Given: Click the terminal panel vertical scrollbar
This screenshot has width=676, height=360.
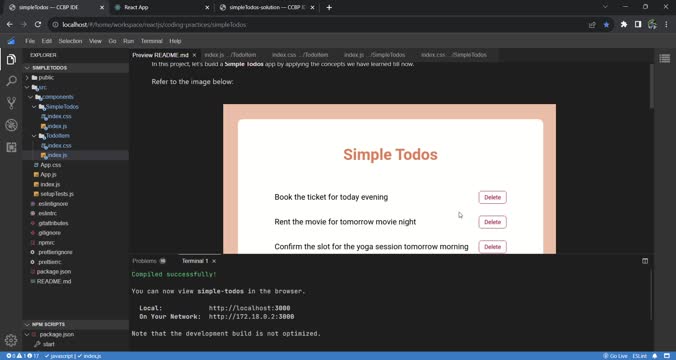Looking at the screenshot, I should [651, 294].
